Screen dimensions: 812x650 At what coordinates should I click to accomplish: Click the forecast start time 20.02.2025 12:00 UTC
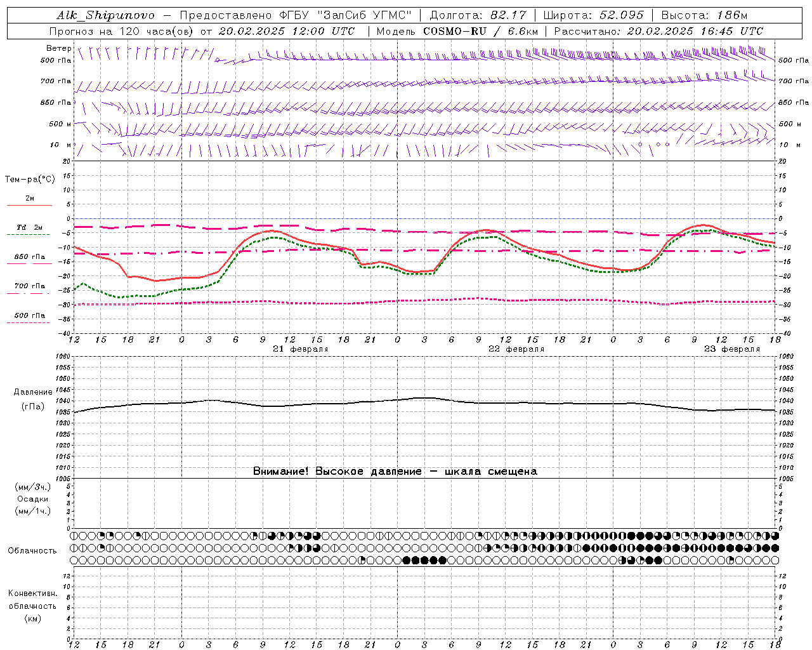click(286, 31)
